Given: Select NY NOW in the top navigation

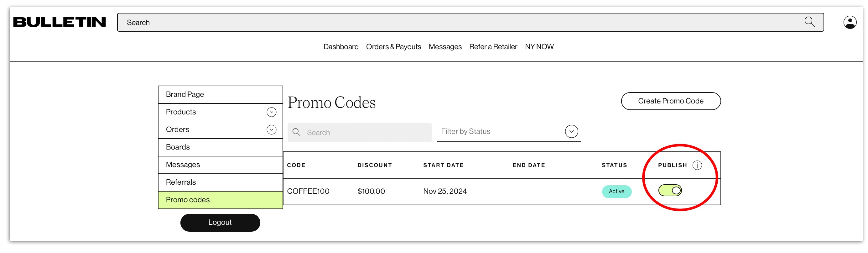Looking at the screenshot, I should pyautogui.click(x=539, y=47).
